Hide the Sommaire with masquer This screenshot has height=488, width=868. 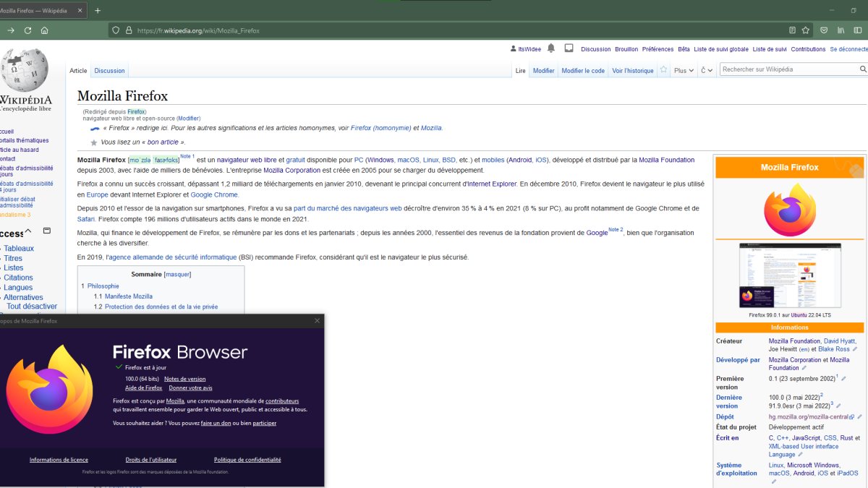(x=177, y=275)
